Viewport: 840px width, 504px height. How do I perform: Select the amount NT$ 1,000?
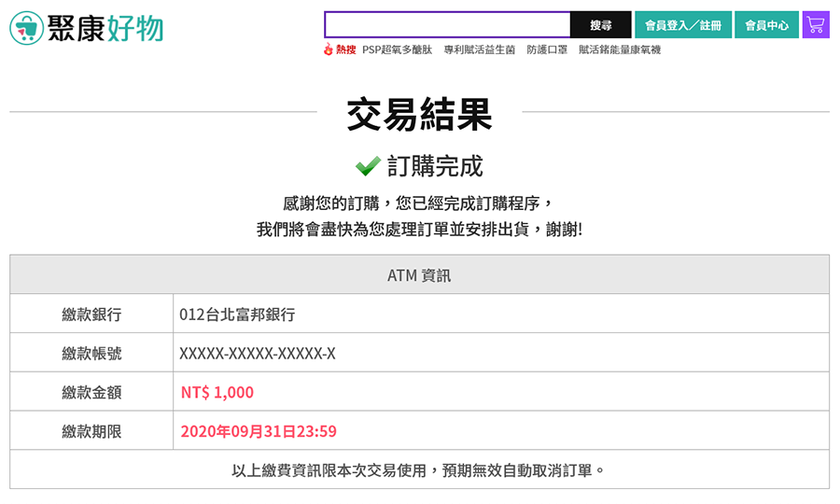(217, 393)
